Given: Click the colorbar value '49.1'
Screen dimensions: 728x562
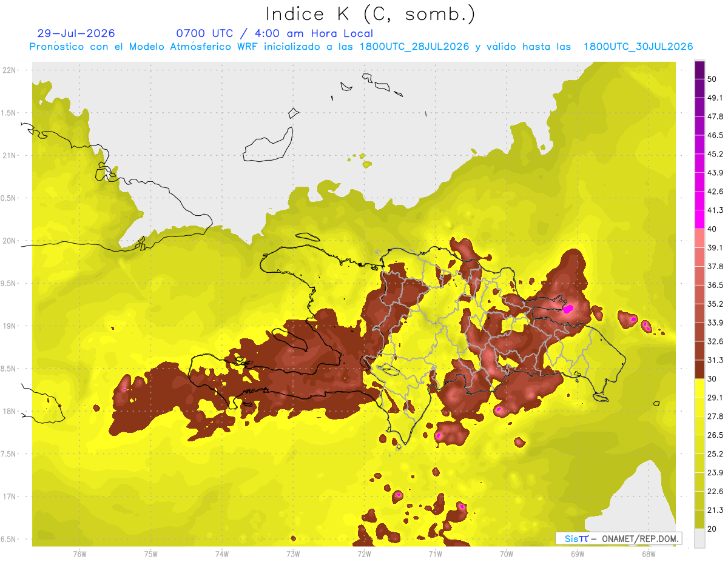Looking at the screenshot, I should click(715, 98).
